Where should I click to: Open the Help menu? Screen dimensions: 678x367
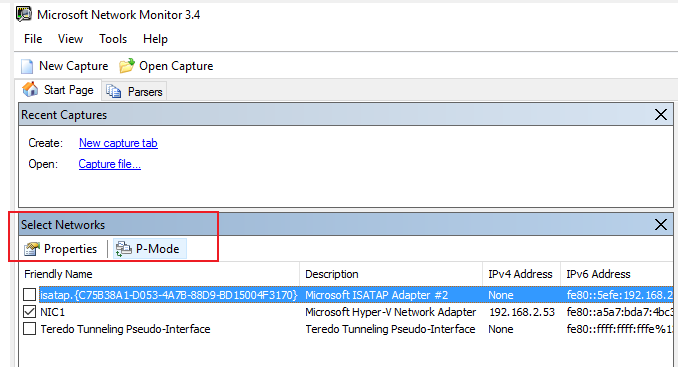click(x=155, y=39)
